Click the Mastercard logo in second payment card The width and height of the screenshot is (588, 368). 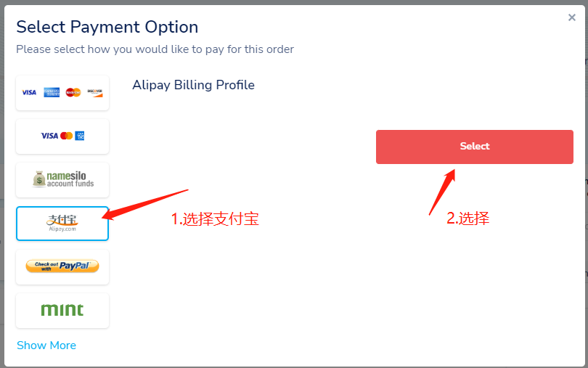pyautogui.click(x=66, y=136)
